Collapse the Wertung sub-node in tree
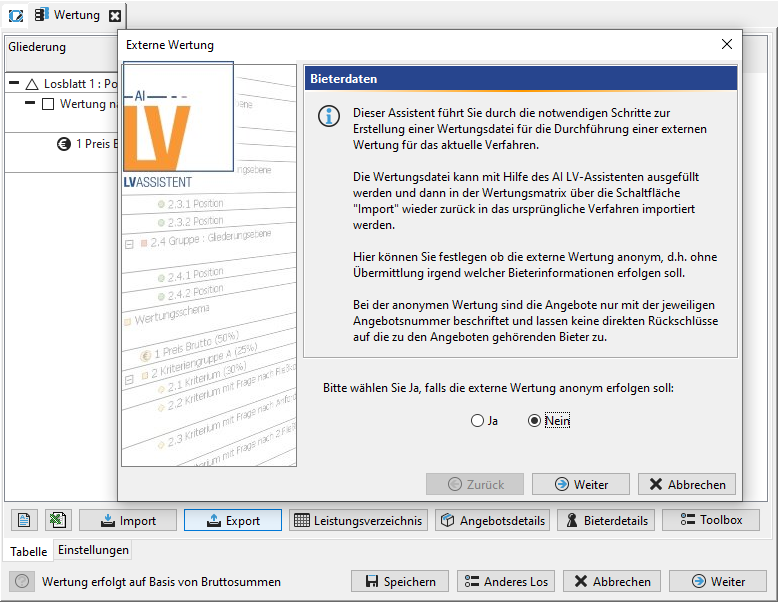Viewport: 778px width, 602px height. [x=30, y=104]
